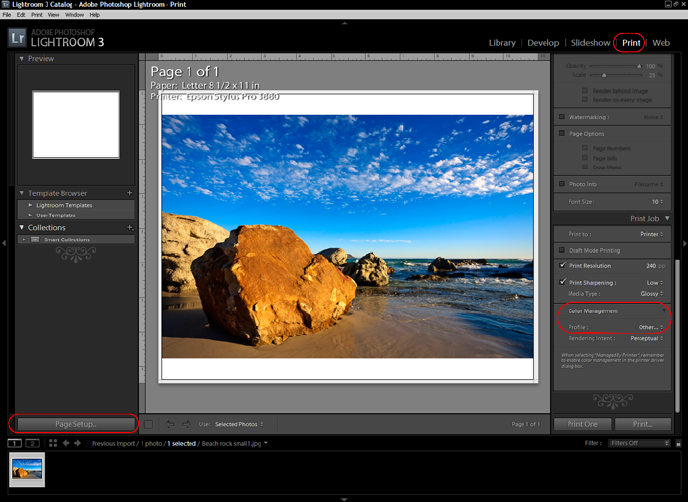This screenshot has height=502, width=688.
Task: Click the plus icon beside Collections
Action: [x=130, y=228]
